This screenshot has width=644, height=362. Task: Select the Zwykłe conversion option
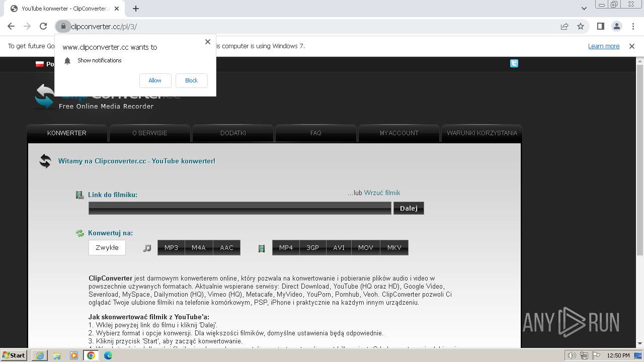(107, 248)
